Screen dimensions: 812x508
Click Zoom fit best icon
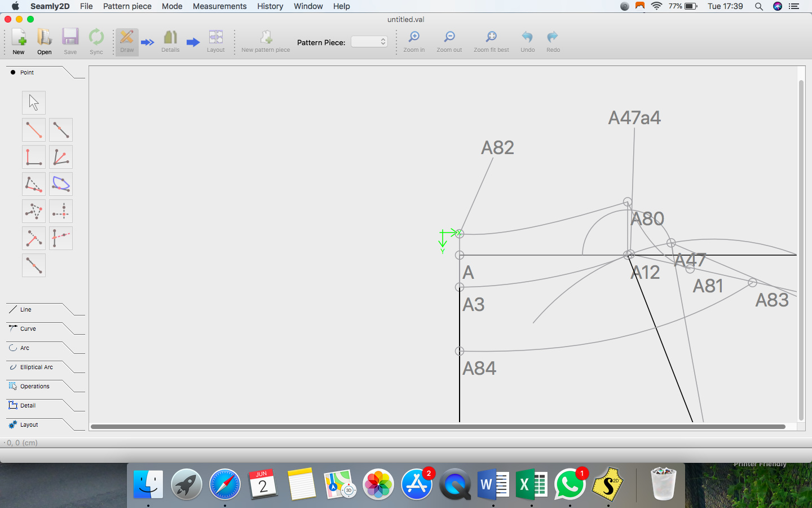coord(491,42)
